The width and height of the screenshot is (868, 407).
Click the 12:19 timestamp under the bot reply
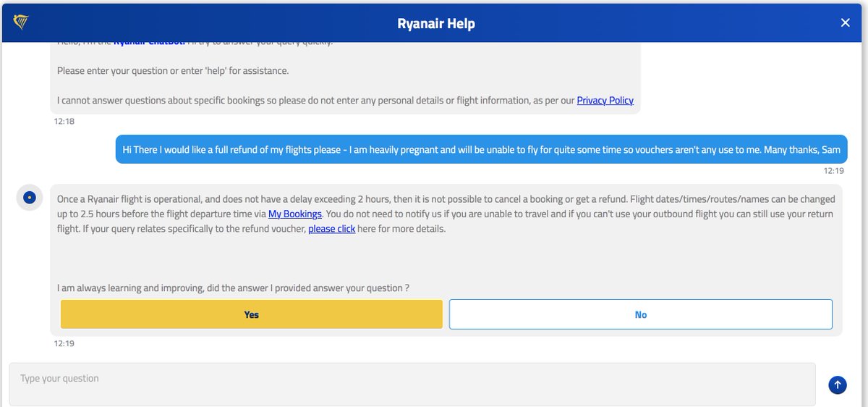[x=64, y=343]
